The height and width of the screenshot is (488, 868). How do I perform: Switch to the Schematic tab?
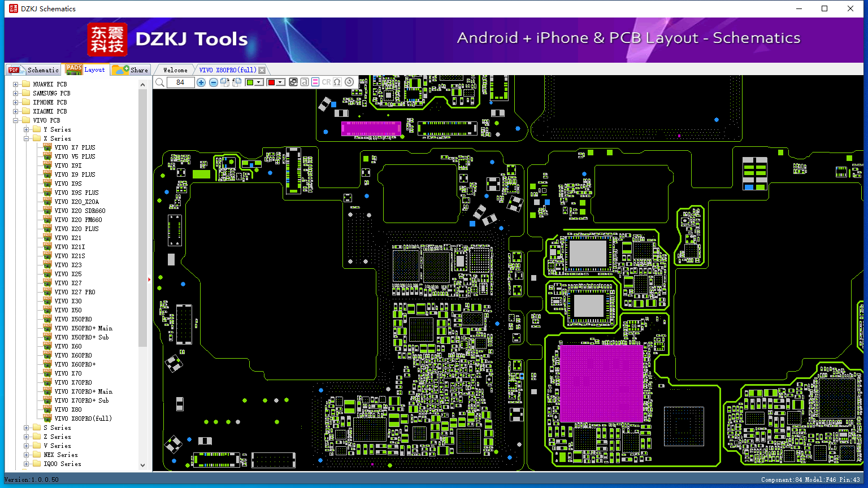click(33, 70)
